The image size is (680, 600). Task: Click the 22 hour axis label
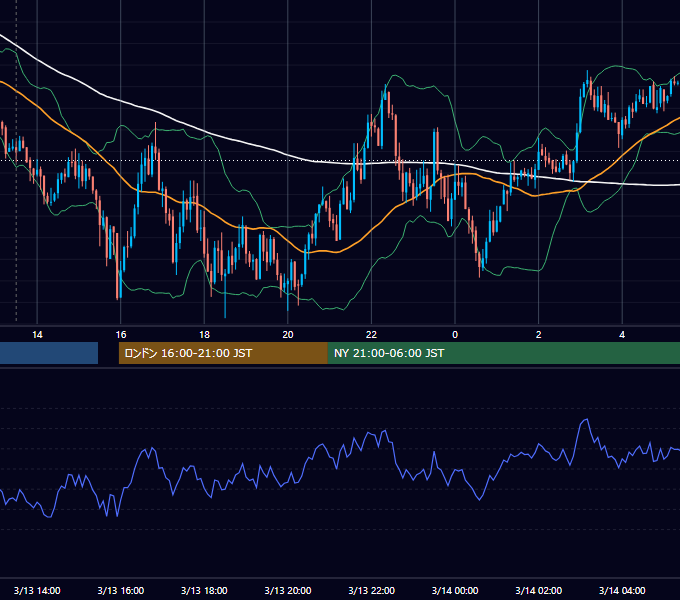(371, 335)
